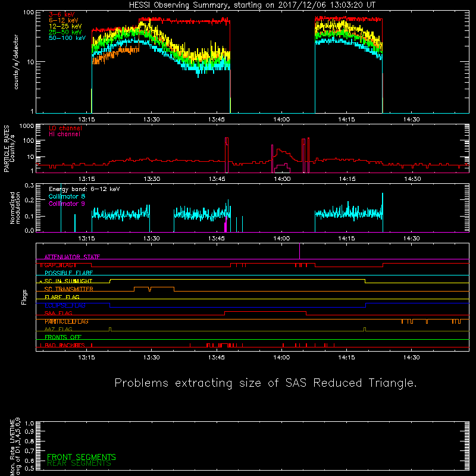Select the POSSIBLE_FLARE flag label
Viewport: 476px width, 476px height.
pyautogui.click(x=68, y=273)
